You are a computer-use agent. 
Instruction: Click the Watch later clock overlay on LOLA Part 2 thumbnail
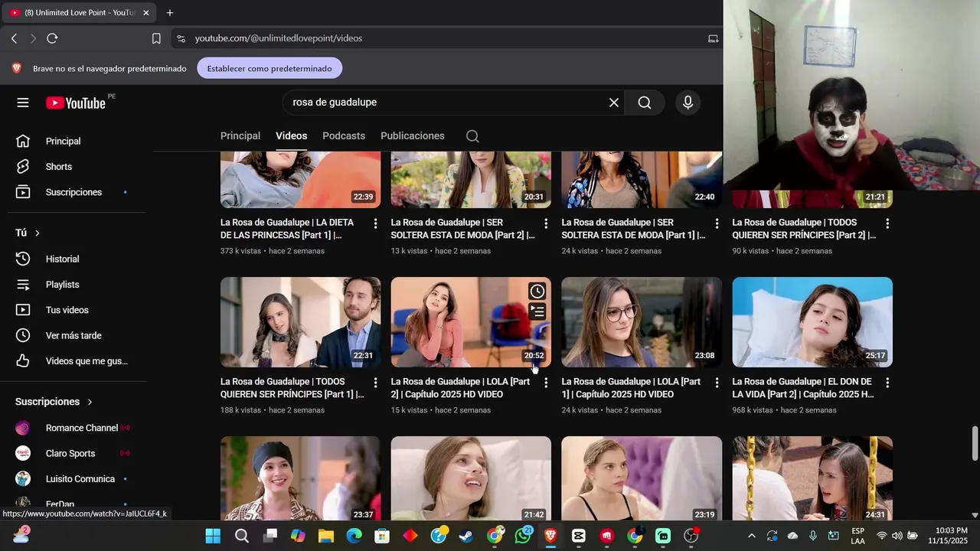click(x=537, y=292)
